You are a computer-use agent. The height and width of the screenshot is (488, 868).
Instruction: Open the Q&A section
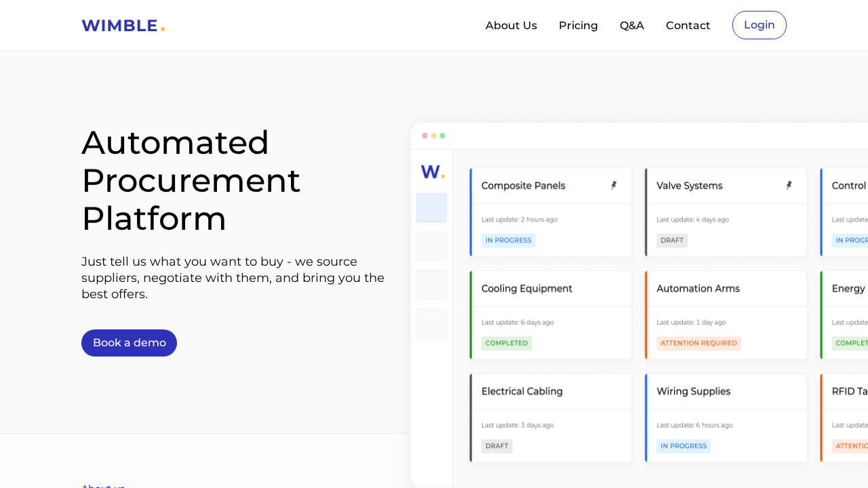click(x=631, y=26)
